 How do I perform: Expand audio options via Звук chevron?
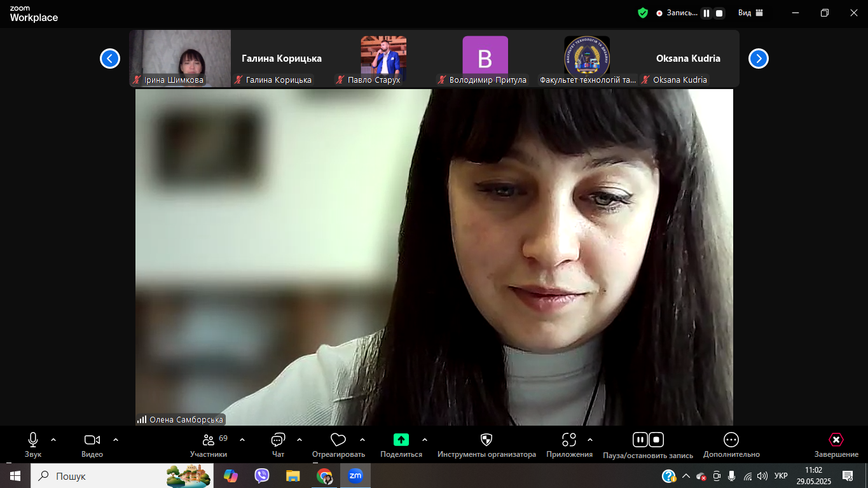[53, 439]
